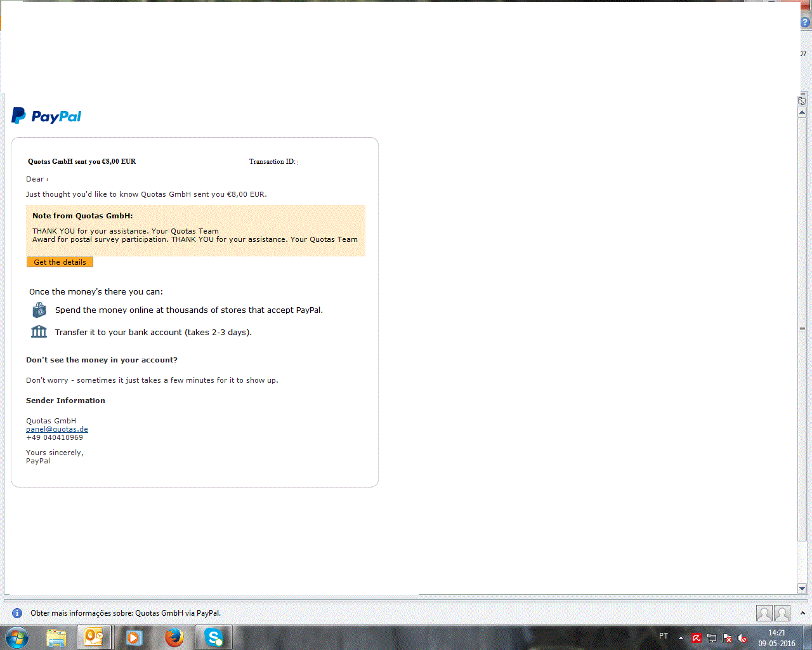This screenshot has width=812, height=650.
Task: Click the muted volume speaker tray icon
Action: (742, 638)
